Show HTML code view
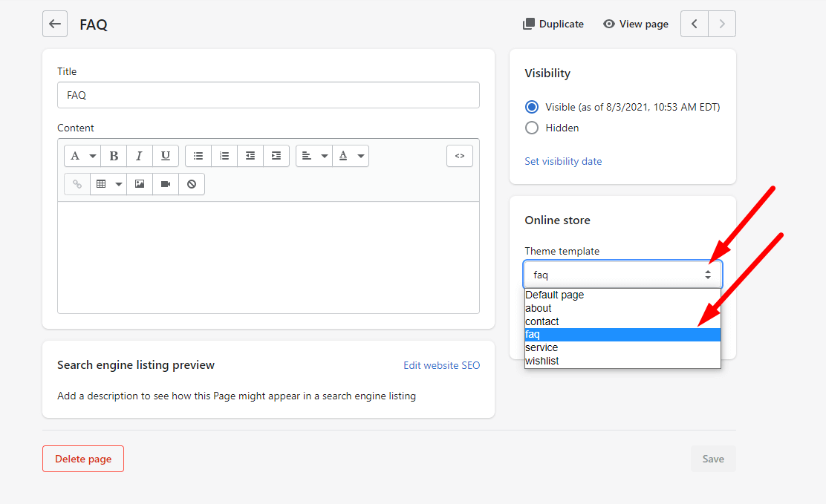This screenshot has width=826, height=504. tap(460, 156)
